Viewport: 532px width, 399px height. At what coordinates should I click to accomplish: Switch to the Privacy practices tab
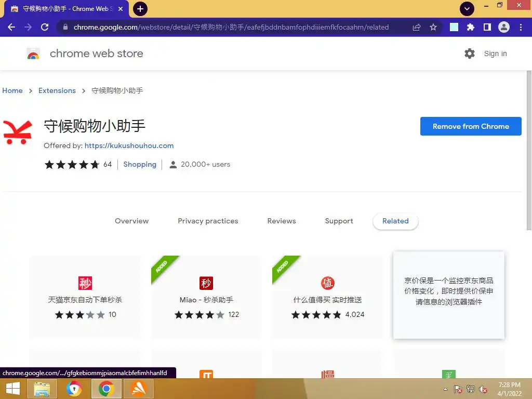click(x=208, y=221)
